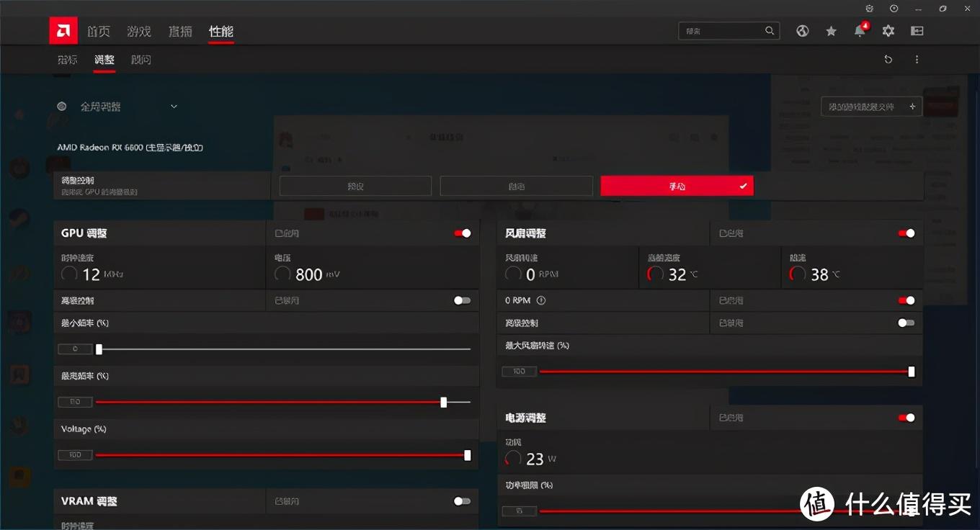Click the 最小频率 minimum frequency slider
This screenshot has height=530, width=980.
(x=283, y=349)
